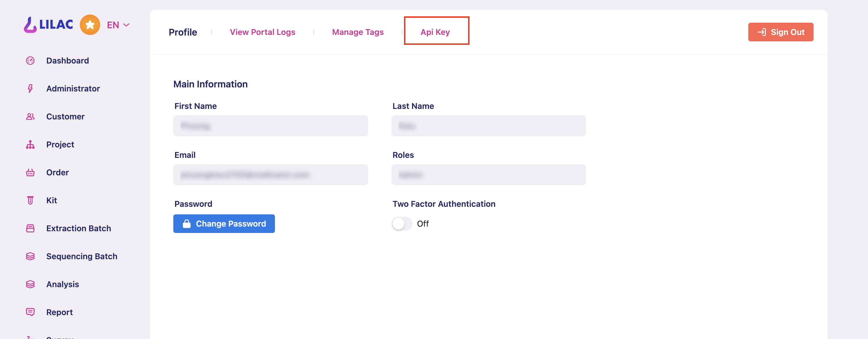
Task: Open the Api Key tab
Action: tap(435, 32)
